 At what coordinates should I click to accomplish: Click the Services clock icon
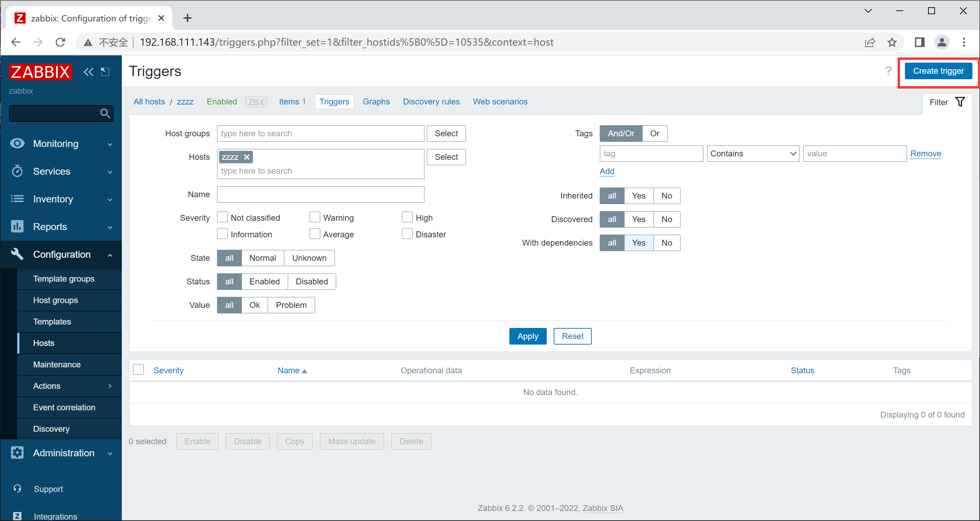17,171
